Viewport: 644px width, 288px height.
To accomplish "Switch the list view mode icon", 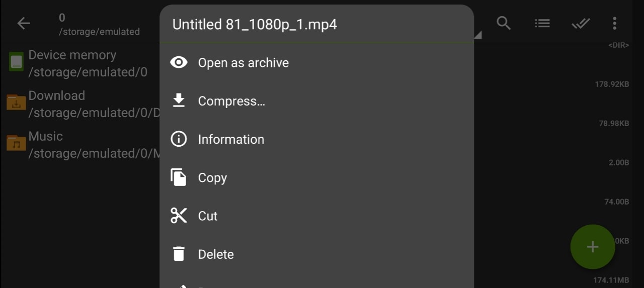I will coord(542,23).
